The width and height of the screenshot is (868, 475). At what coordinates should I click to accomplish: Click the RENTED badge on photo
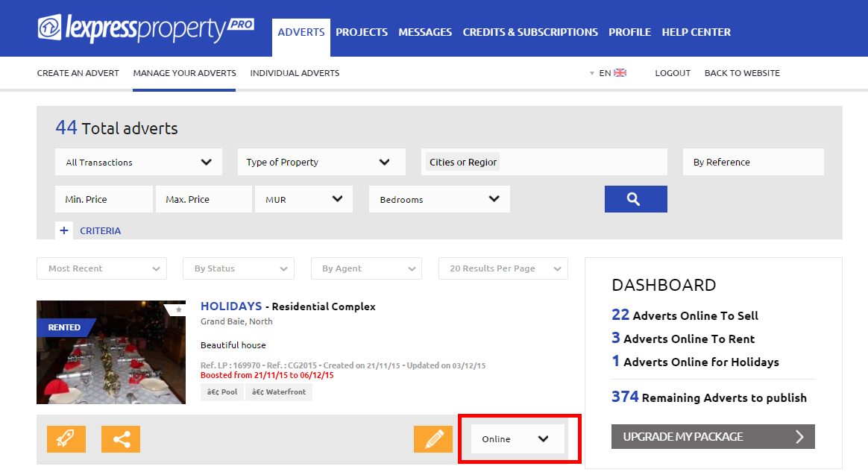[64, 327]
